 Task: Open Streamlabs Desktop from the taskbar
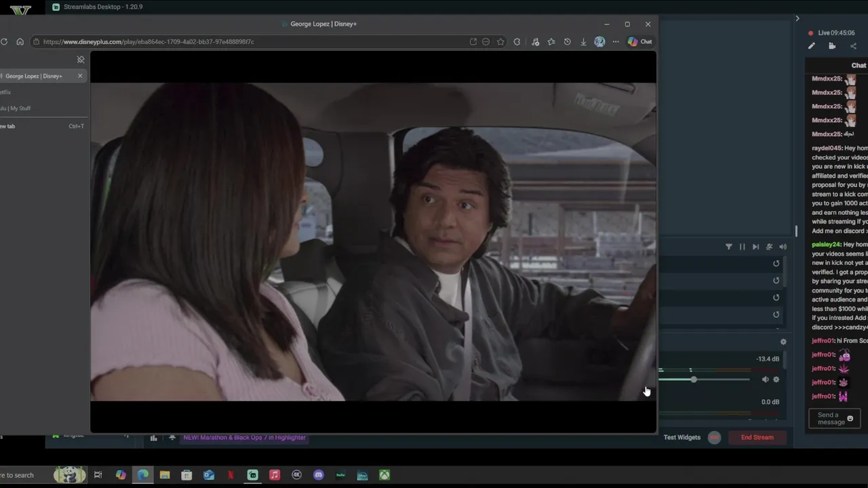(x=252, y=475)
